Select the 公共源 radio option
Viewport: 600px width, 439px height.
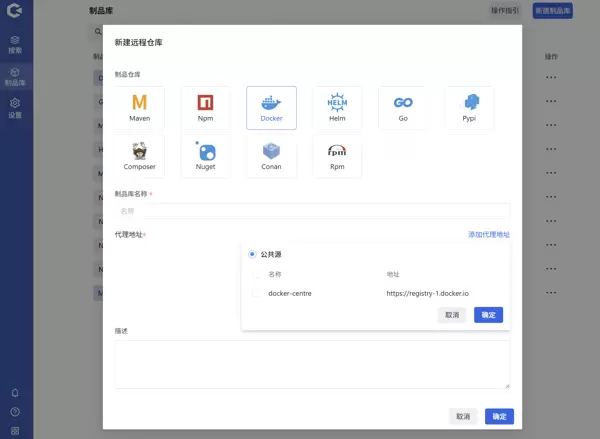(x=252, y=254)
